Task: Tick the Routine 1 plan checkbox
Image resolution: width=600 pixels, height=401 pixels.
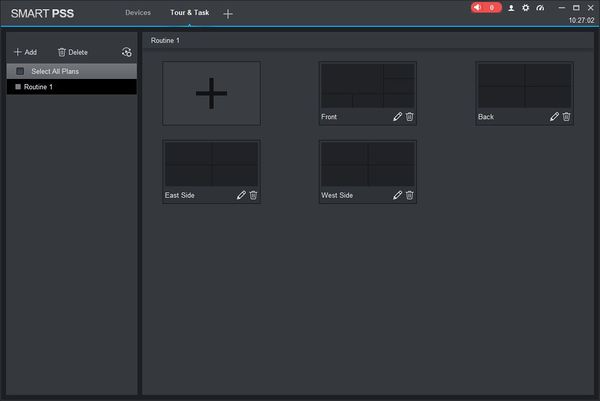Action: pyautogui.click(x=18, y=87)
